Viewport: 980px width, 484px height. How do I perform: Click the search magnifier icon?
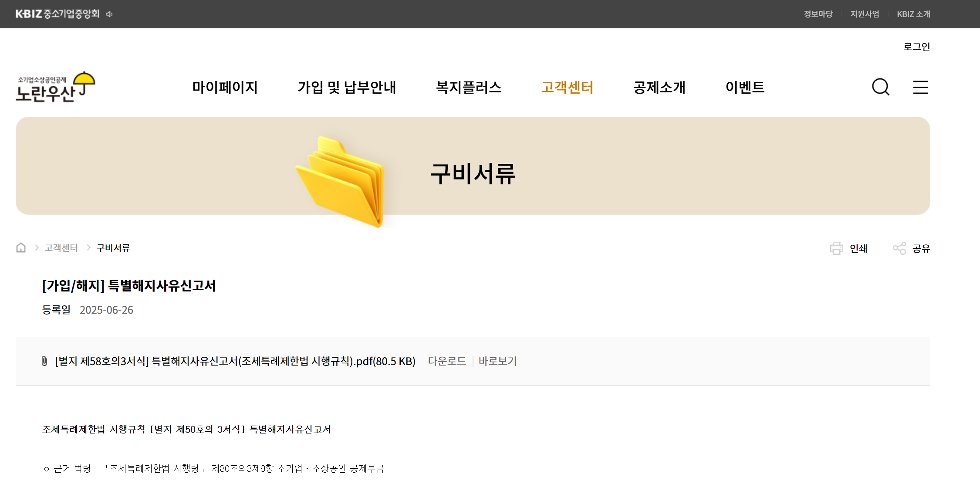pyautogui.click(x=880, y=87)
